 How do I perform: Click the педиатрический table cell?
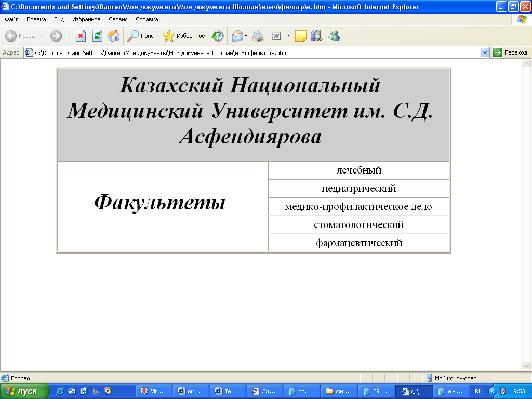coord(358,188)
